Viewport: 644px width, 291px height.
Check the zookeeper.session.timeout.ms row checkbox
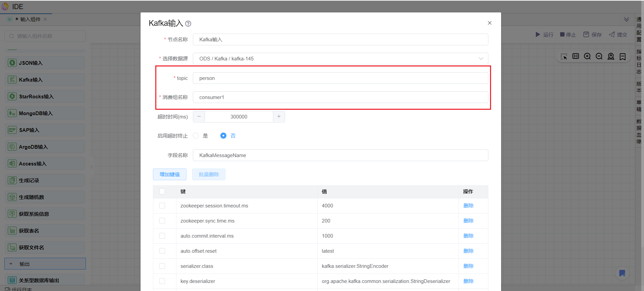162,206
